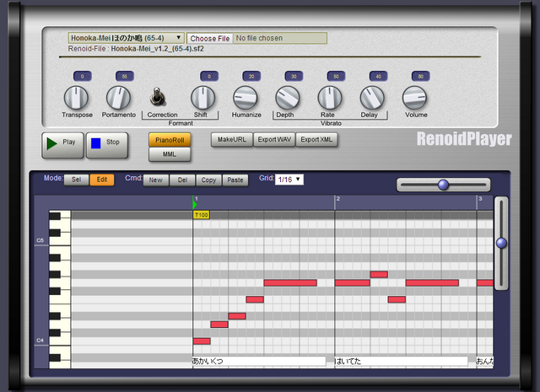Viewport: 540px width, 392px height.
Task: Click the C5 label beside the keyboard
Action: click(40, 240)
